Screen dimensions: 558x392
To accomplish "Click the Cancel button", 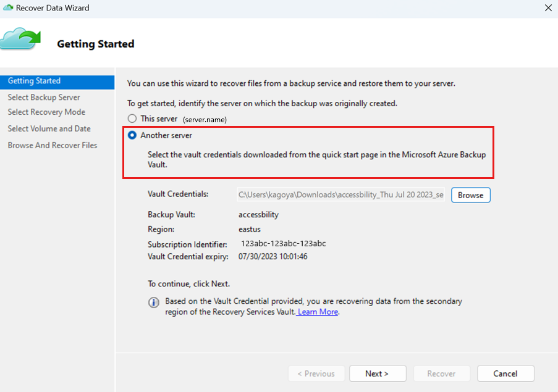I will [x=505, y=373].
